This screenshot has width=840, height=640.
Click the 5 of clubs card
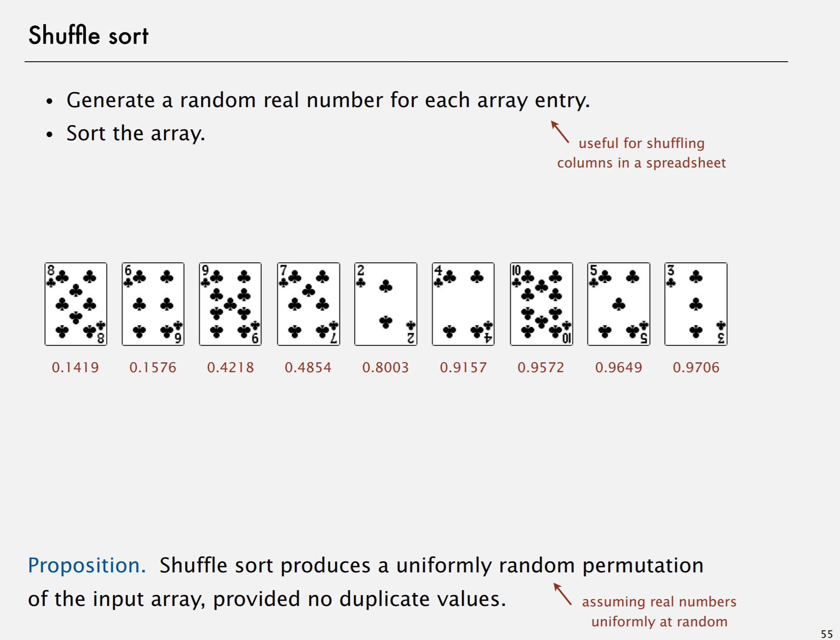click(x=618, y=304)
